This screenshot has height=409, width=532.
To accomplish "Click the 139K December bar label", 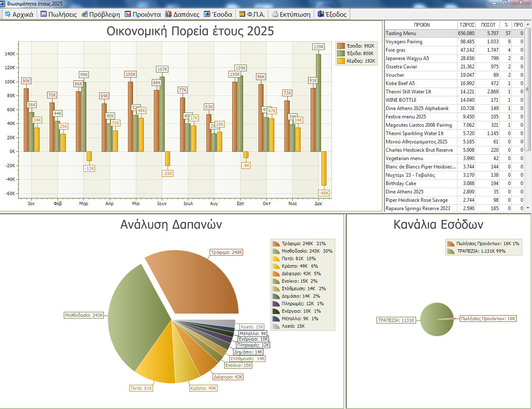I will click(x=319, y=47).
